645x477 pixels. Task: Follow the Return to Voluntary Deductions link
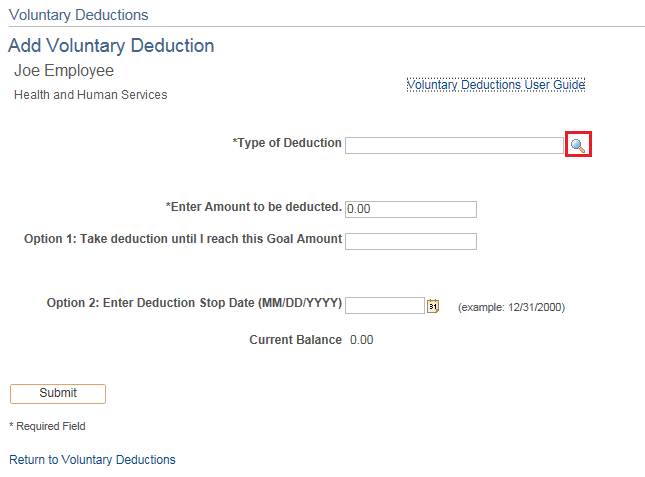coord(92,460)
